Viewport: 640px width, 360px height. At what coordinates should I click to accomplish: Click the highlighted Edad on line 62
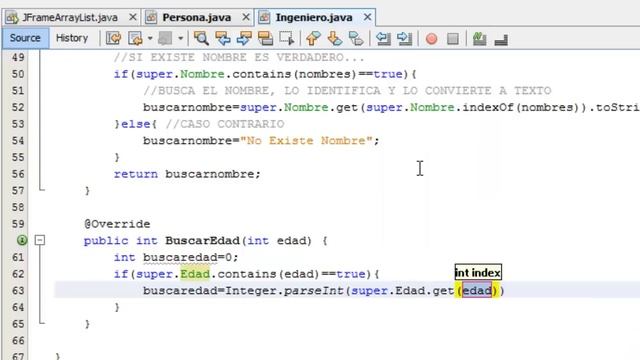point(195,274)
